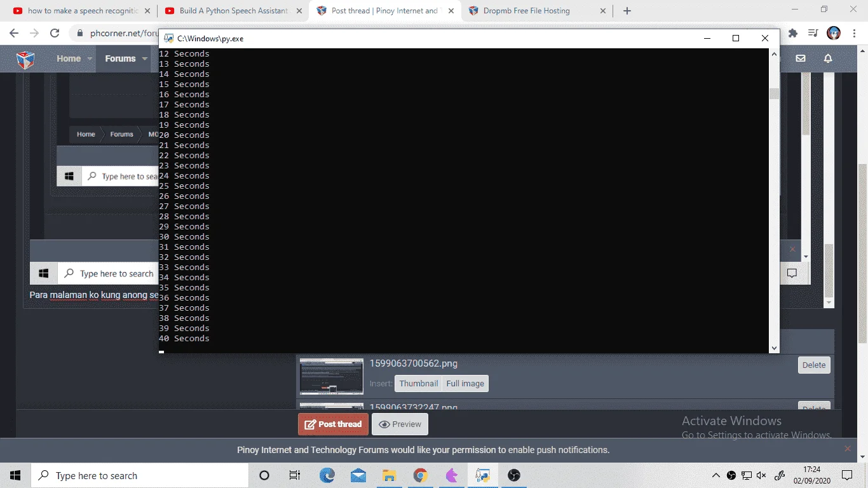Screen dimensions: 868x488
Task: Open the forum alerts bell icon
Action: click(x=828, y=58)
